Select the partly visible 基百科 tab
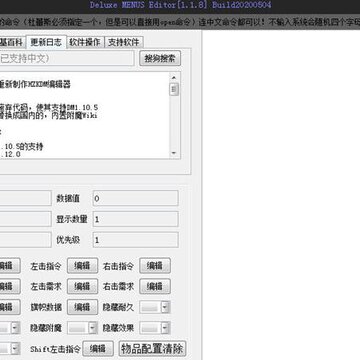Image resolution: width=360 pixels, height=360 pixels. coord(12,42)
